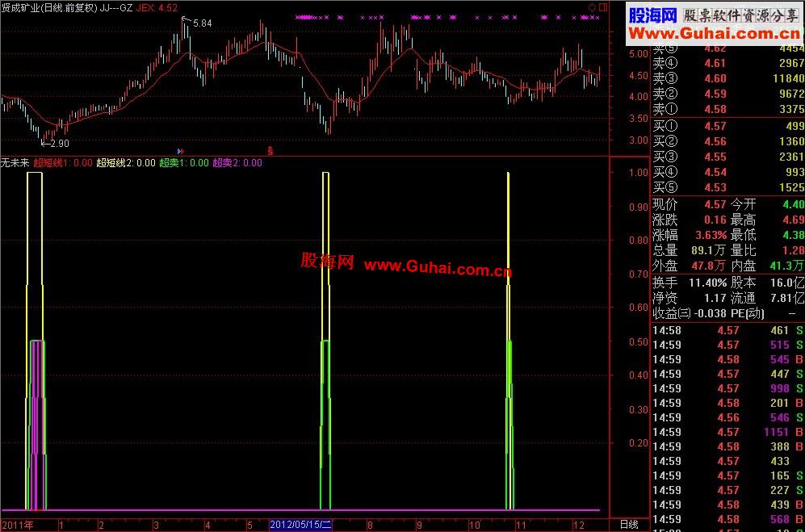Click the 净资 value 1.17

715,298
